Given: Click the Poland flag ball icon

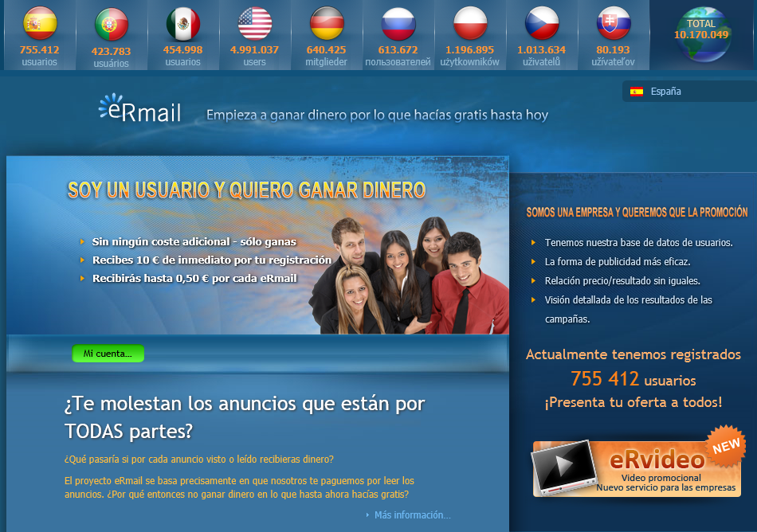Looking at the screenshot, I should 470,23.
